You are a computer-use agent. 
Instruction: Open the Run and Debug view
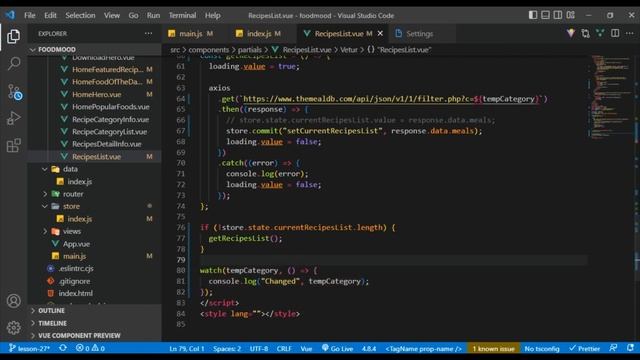pos(13,118)
